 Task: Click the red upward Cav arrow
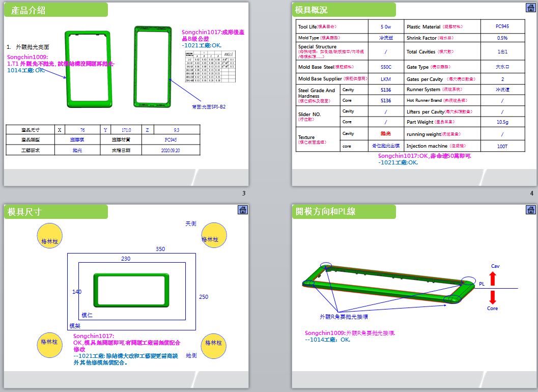[x=492, y=278]
